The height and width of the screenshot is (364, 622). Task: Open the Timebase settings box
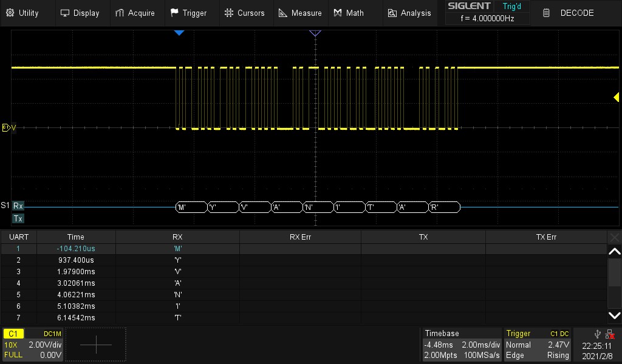pyautogui.click(x=462, y=345)
